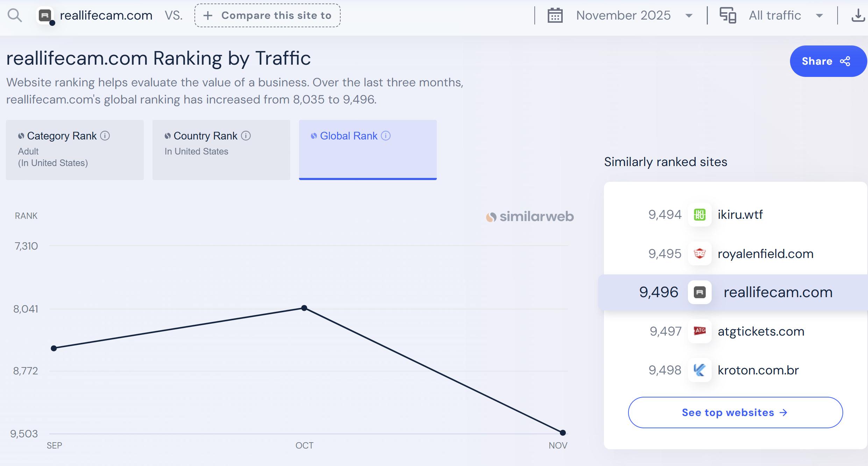Select the Country Rank tab
The image size is (868, 466).
(x=221, y=150)
